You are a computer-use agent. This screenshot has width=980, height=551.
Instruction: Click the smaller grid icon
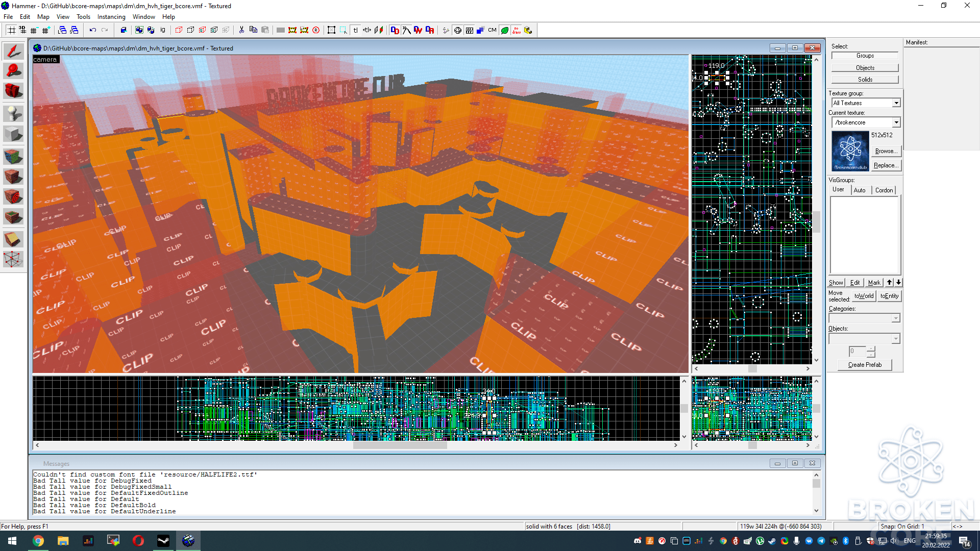[34, 30]
